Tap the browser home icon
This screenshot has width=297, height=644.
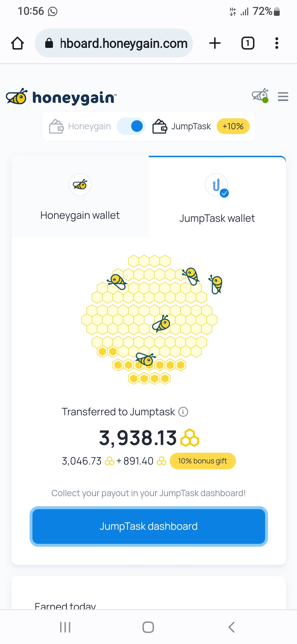click(17, 43)
